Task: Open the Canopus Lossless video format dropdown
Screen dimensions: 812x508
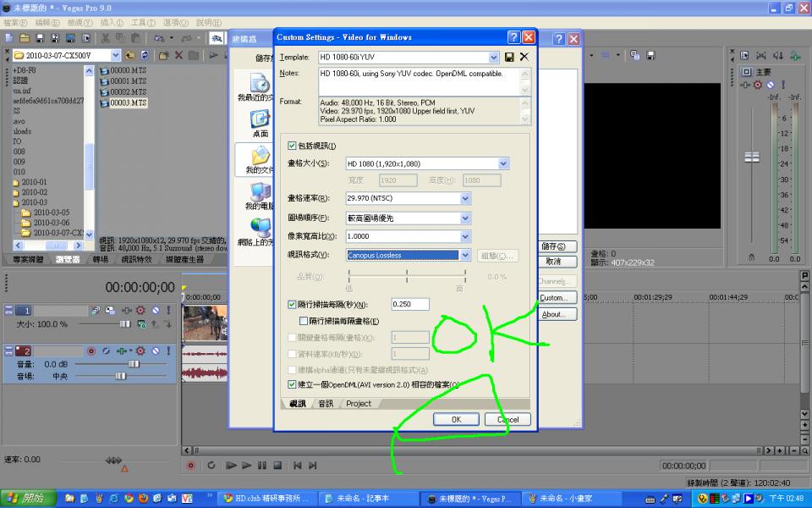Action: click(x=465, y=255)
